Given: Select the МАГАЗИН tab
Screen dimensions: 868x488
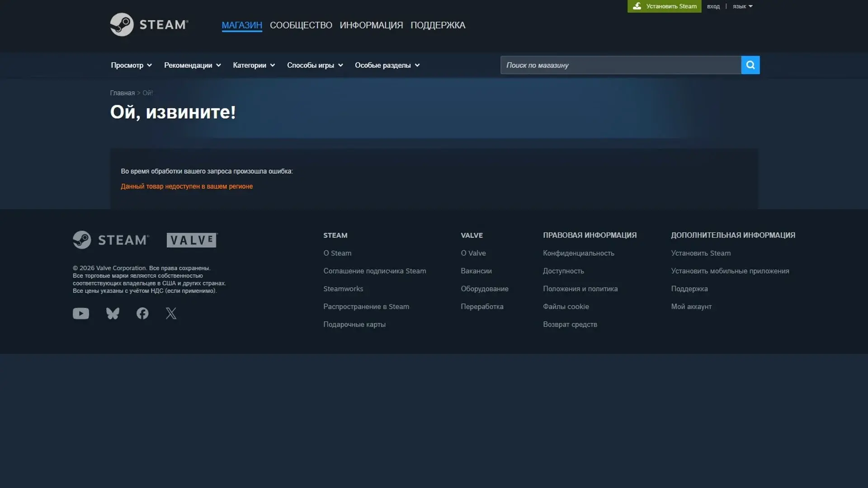Looking at the screenshot, I should (x=242, y=25).
